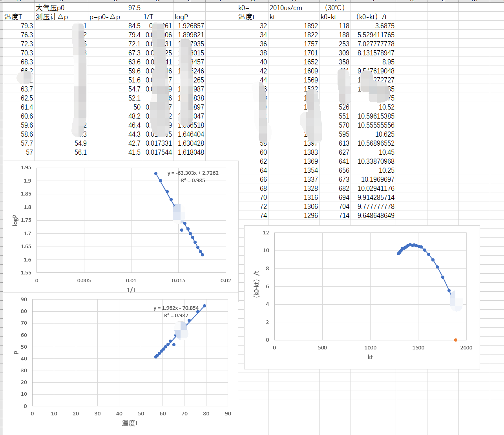504x435 pixels.
Task: Click the R² = 0.987 label
Action: coord(176,316)
